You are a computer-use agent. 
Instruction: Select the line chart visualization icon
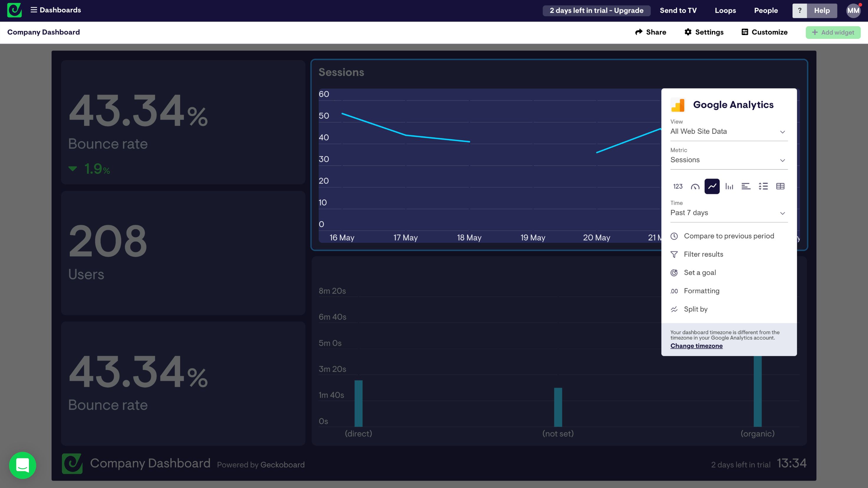click(x=712, y=186)
